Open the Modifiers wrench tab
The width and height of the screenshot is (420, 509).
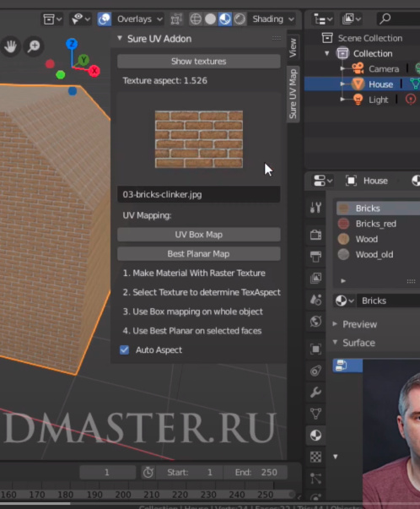[315, 393]
